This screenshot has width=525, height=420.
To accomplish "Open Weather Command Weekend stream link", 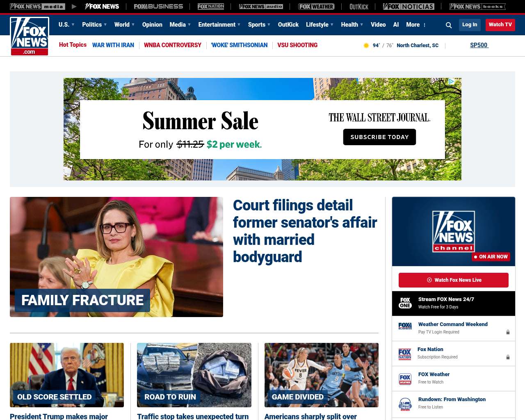I will tap(453, 324).
